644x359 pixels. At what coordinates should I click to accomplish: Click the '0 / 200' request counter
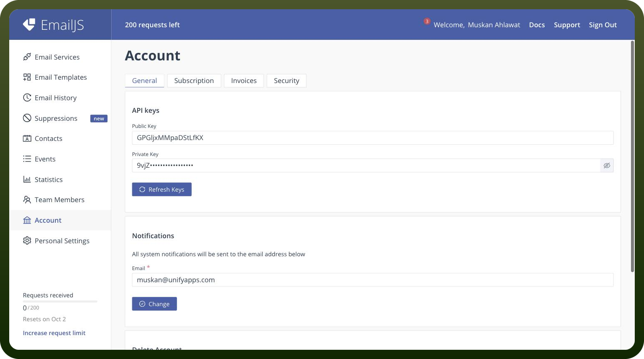[31, 308]
